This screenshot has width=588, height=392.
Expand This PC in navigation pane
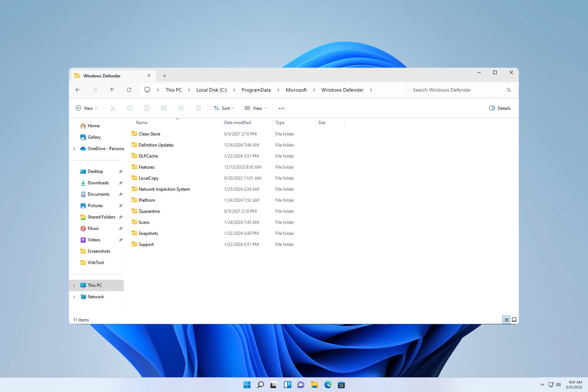coord(74,285)
